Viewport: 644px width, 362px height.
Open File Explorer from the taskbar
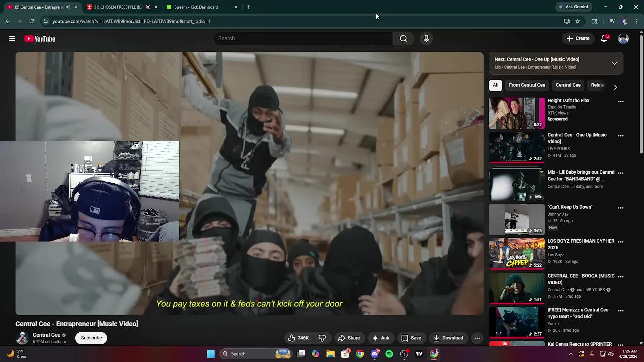[x=330, y=354]
